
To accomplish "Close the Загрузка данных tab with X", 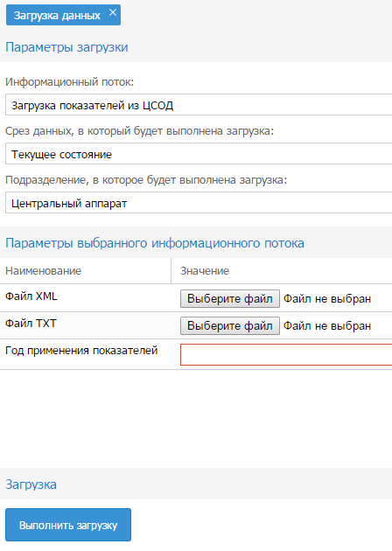I will pyautogui.click(x=113, y=12).
